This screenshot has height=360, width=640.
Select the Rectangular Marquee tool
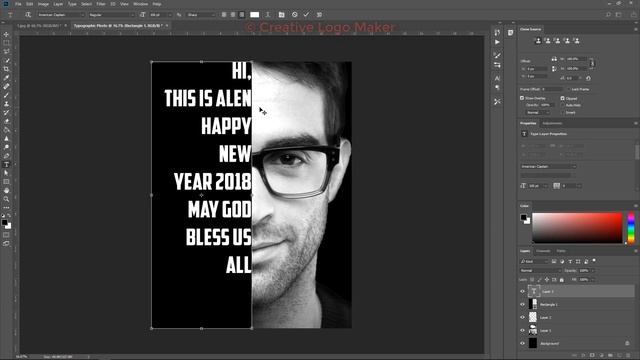(6, 43)
